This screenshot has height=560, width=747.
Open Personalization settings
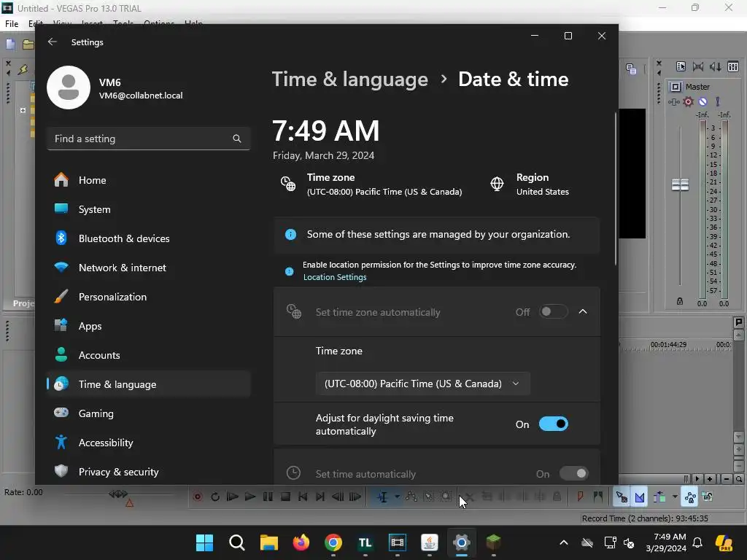(x=149, y=297)
